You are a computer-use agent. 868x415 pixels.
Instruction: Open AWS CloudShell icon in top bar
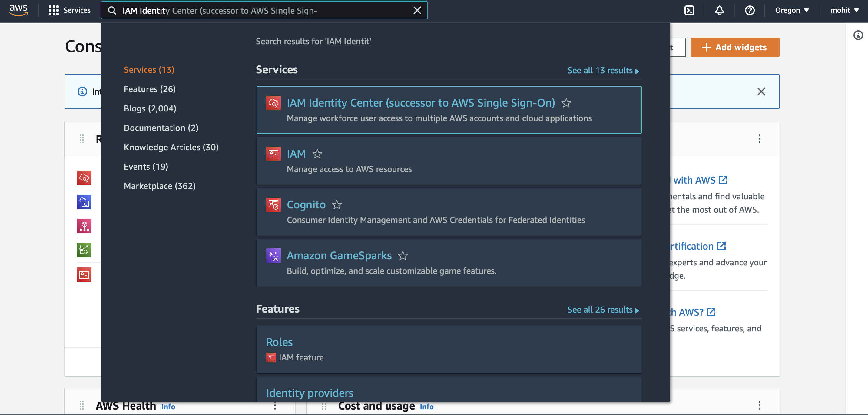[x=689, y=11]
